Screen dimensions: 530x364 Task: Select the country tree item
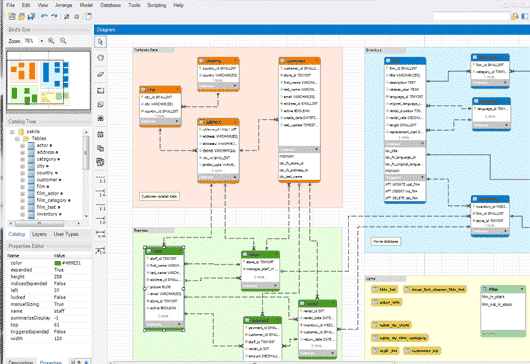[45, 173]
